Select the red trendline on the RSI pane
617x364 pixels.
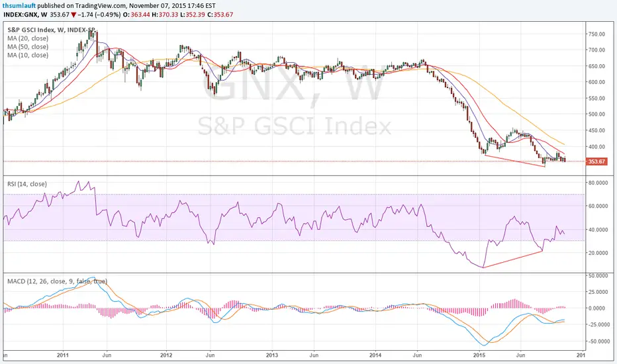[x=512, y=259]
